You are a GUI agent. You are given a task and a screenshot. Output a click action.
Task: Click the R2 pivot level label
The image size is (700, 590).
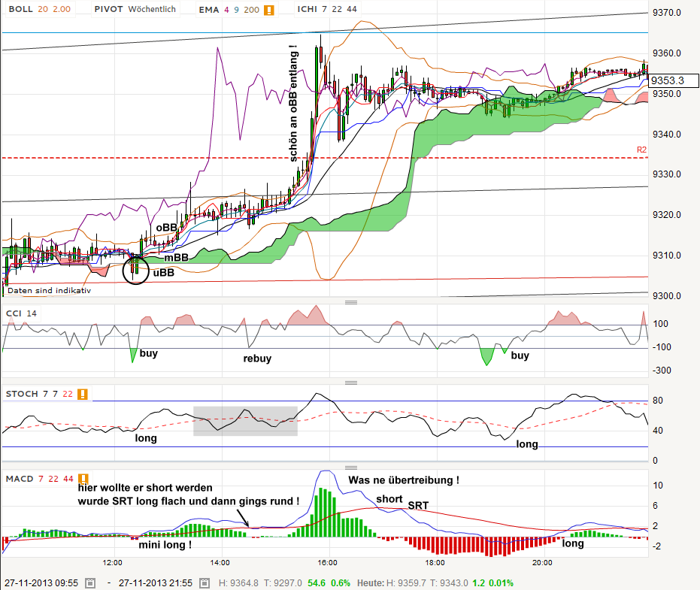pyautogui.click(x=641, y=150)
